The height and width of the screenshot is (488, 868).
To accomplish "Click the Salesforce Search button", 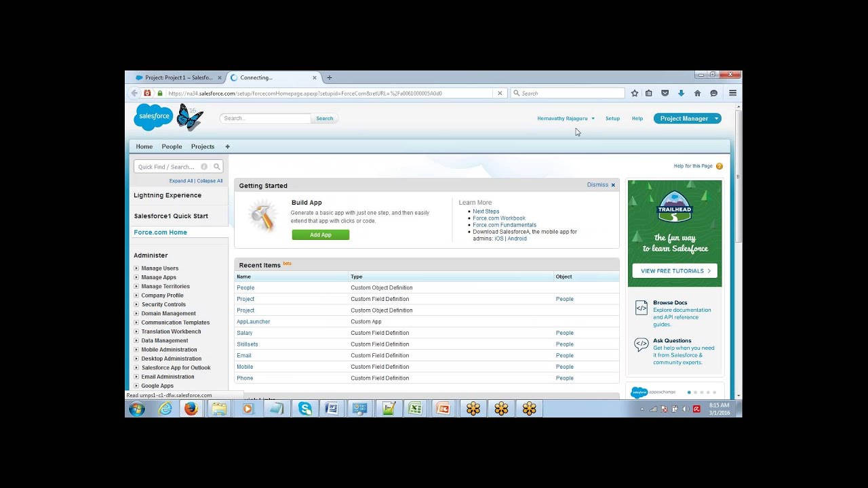I will [x=325, y=119].
